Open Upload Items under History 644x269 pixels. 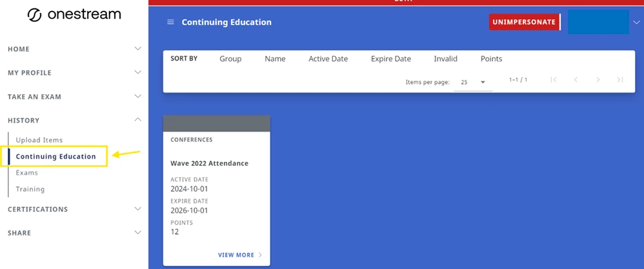39,140
